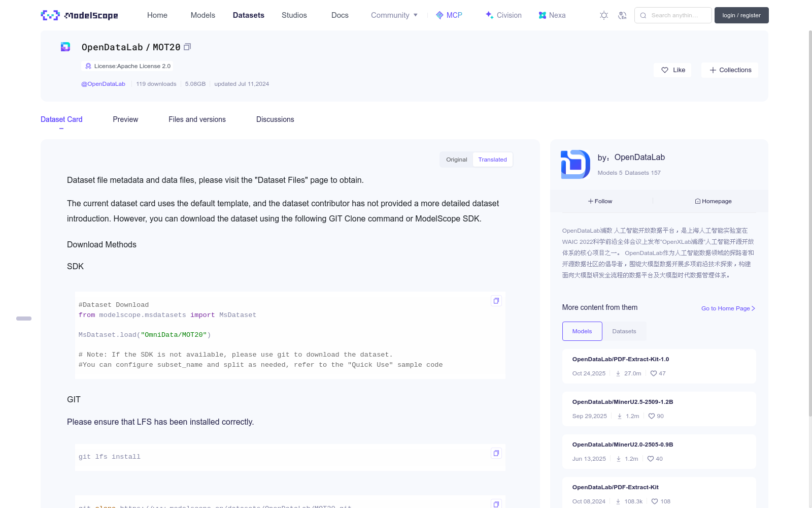
Task: Click the plus icon beside Follow
Action: pyautogui.click(x=591, y=201)
